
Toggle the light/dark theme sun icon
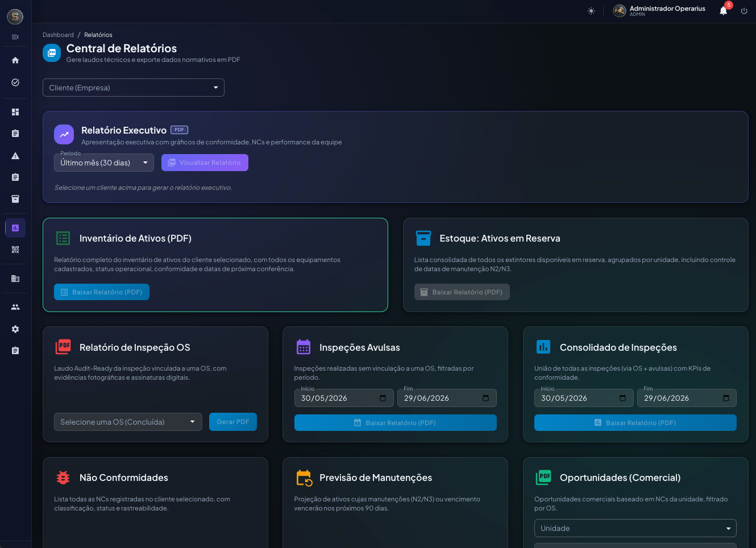(x=591, y=11)
